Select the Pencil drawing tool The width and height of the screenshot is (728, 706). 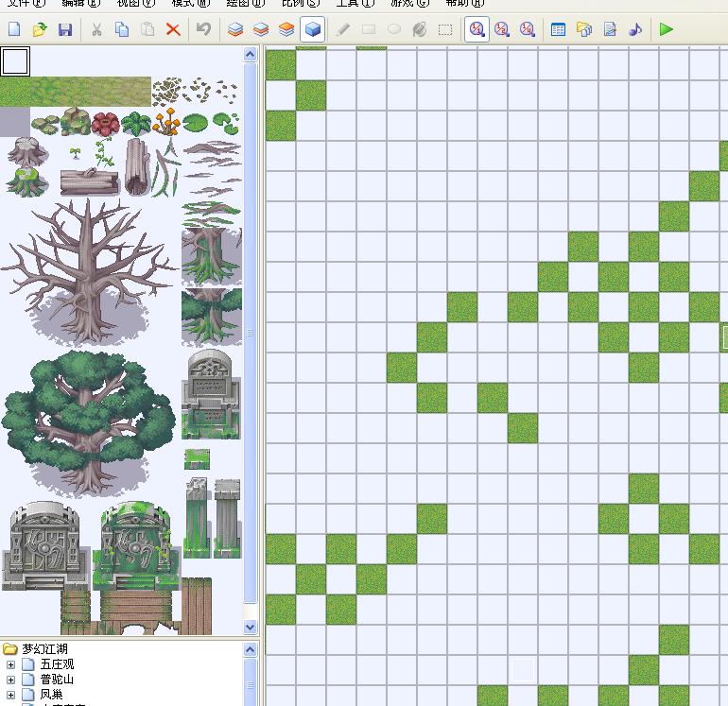tap(342, 29)
